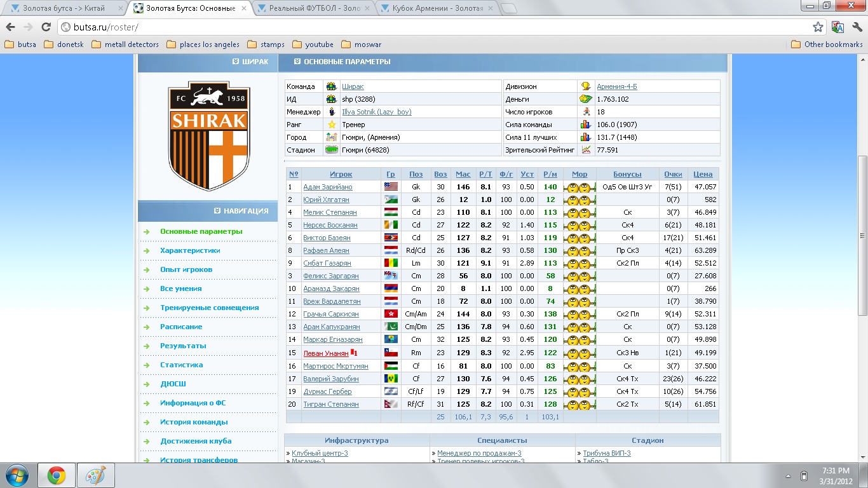Click the USA flag in Адам Зарийано's row
This screenshot has height=488, width=868.
(x=390, y=187)
